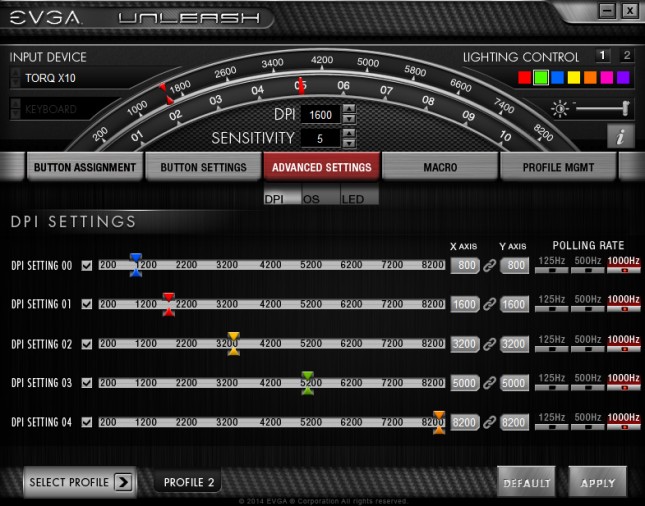The image size is (645, 506).
Task: Click the Apply button
Action: (x=598, y=483)
